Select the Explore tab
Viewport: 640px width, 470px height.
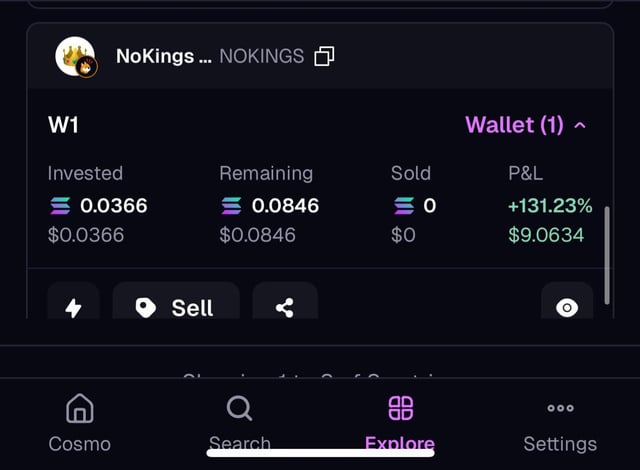[400, 423]
